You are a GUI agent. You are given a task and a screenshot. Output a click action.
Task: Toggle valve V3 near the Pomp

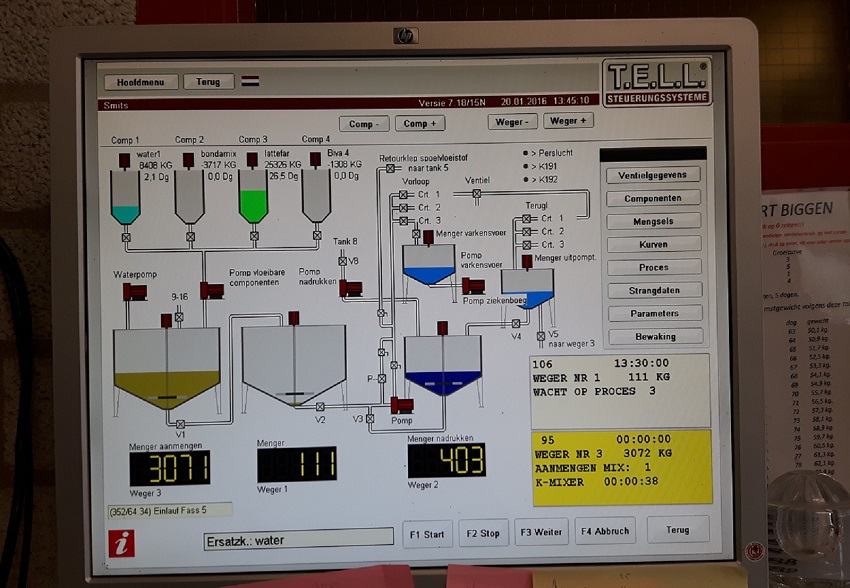click(x=370, y=417)
